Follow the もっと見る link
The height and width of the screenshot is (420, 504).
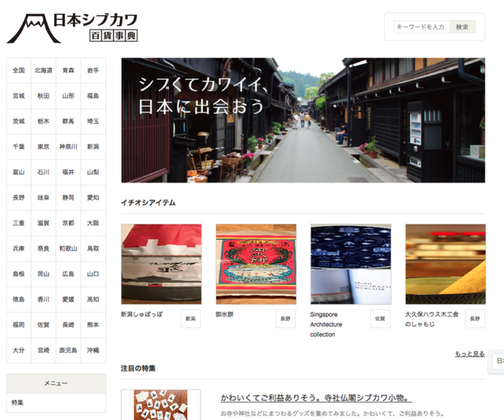pos(469,353)
